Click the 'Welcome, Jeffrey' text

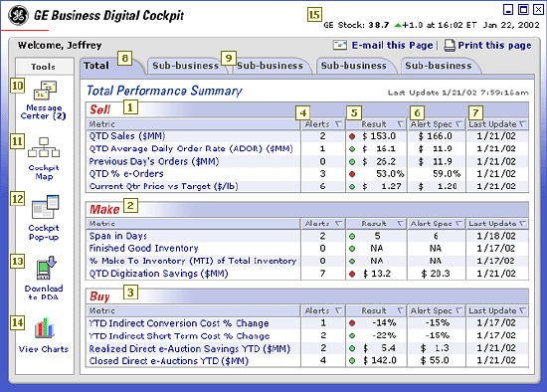(60, 46)
